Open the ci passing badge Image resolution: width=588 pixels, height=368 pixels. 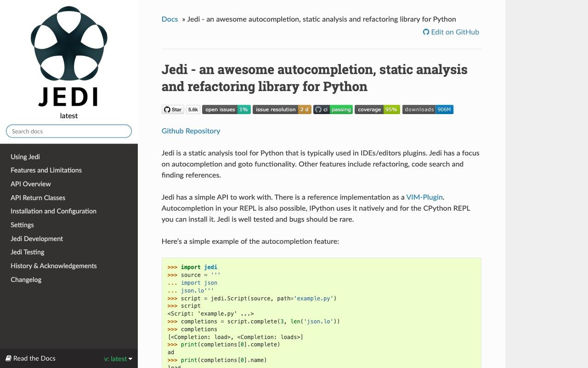pos(333,109)
